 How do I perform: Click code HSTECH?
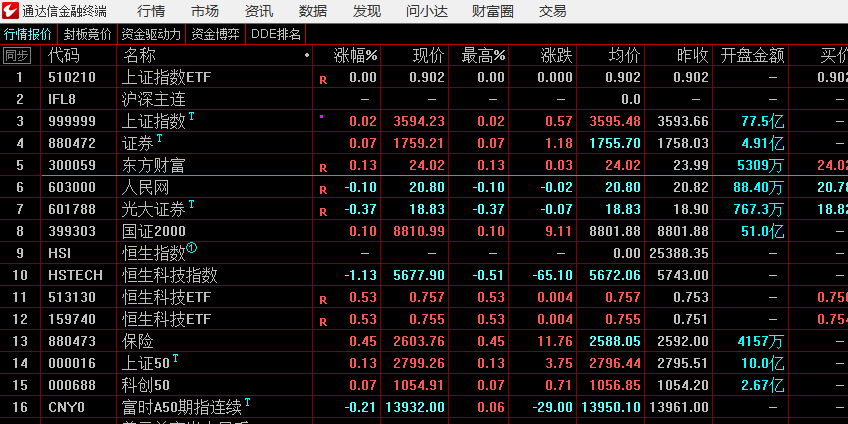[x=75, y=275]
